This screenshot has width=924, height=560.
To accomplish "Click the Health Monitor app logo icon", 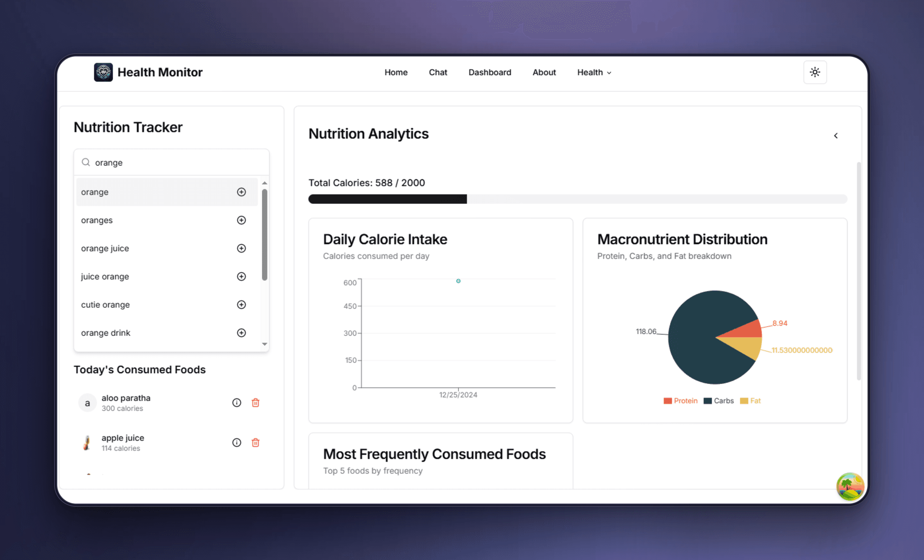I will point(103,71).
